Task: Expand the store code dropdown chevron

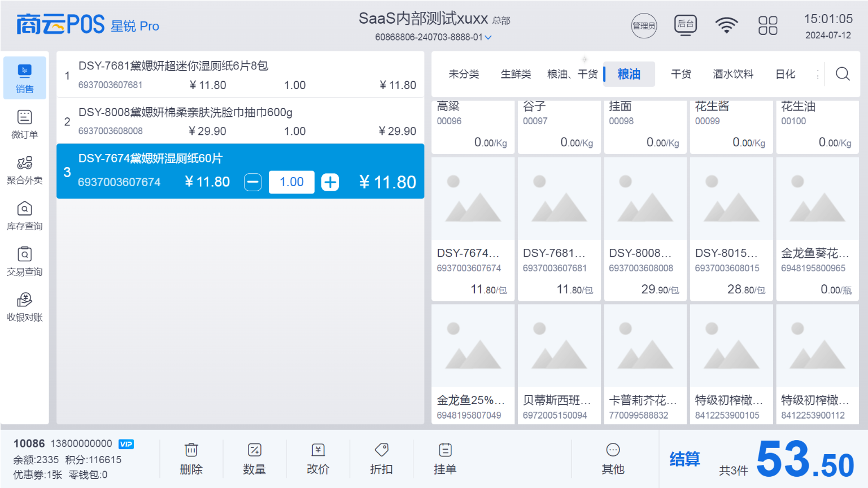Action: click(x=488, y=37)
